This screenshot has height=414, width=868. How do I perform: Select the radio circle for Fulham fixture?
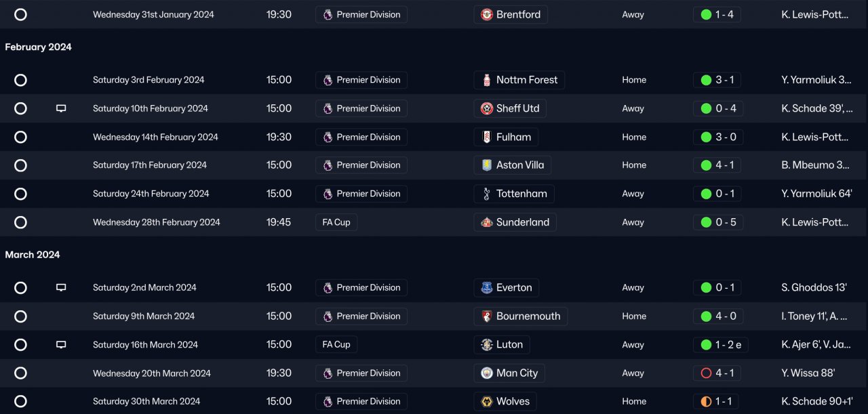[20, 137]
